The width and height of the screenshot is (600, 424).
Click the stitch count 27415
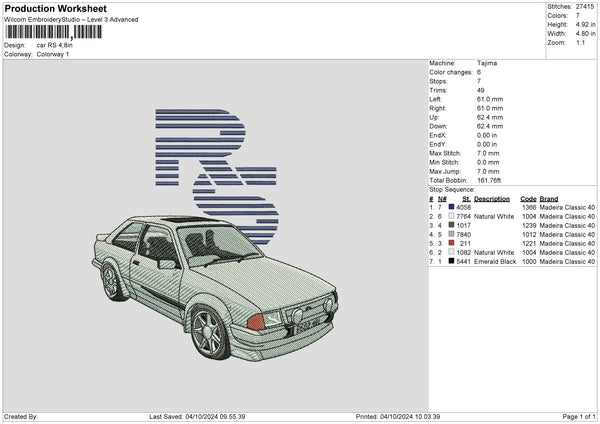pos(585,7)
